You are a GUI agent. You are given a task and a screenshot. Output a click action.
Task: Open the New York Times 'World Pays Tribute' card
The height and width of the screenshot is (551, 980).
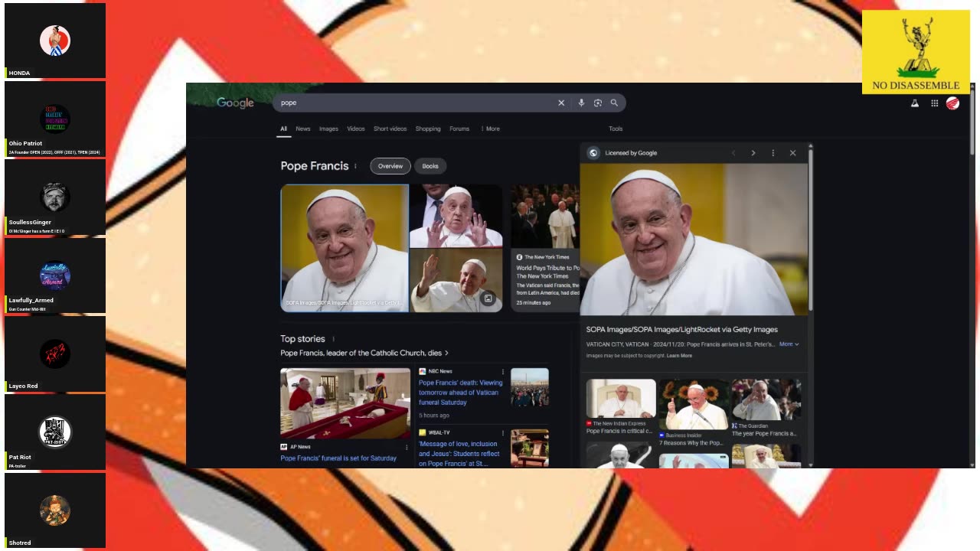(x=546, y=248)
